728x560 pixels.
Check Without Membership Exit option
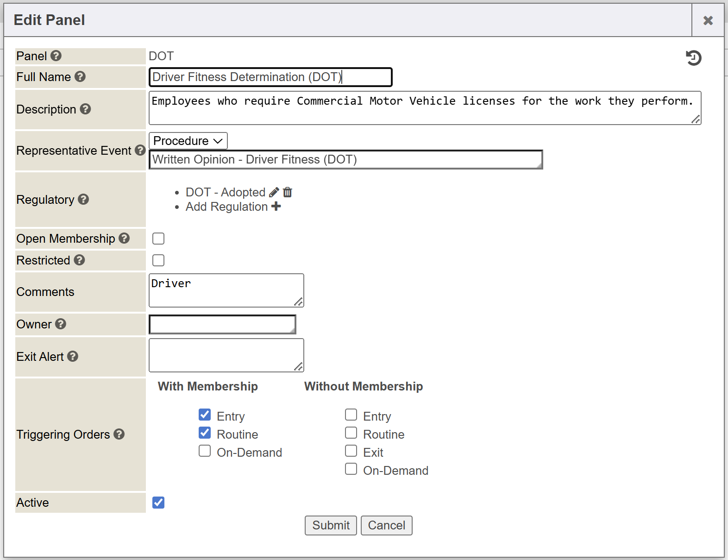click(351, 451)
